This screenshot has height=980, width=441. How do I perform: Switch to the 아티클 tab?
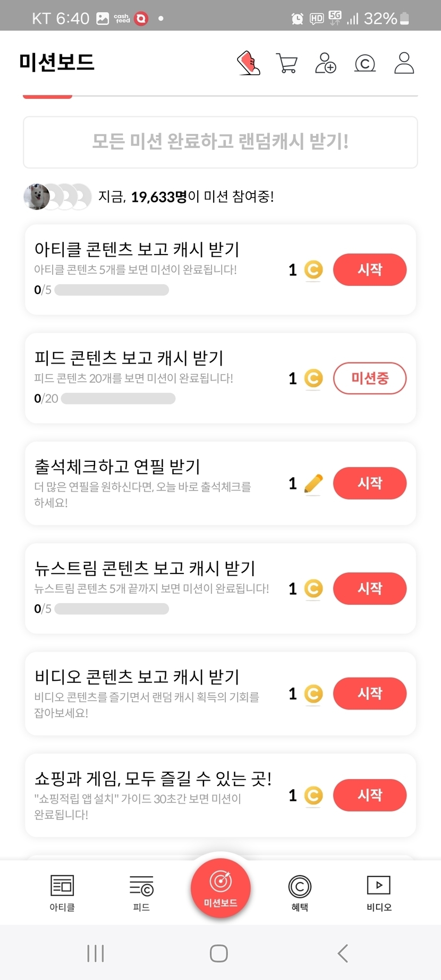coord(62,892)
